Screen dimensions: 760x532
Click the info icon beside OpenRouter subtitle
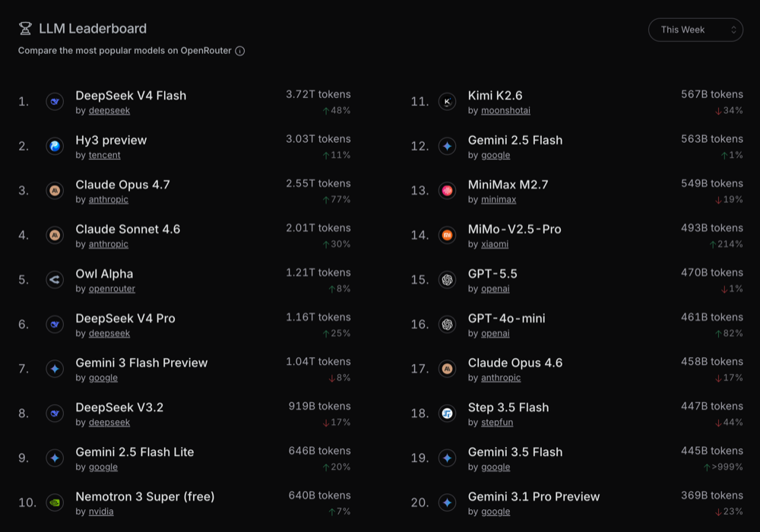click(x=240, y=51)
